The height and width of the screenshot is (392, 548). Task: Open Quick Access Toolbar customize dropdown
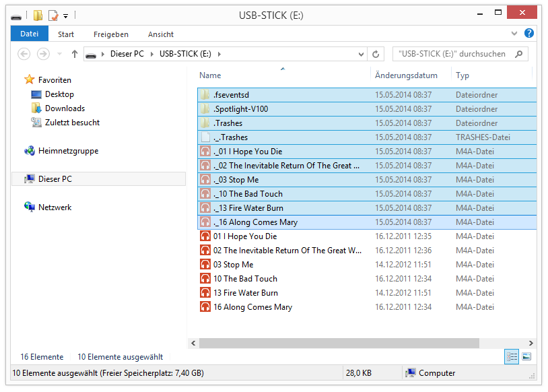(x=66, y=15)
